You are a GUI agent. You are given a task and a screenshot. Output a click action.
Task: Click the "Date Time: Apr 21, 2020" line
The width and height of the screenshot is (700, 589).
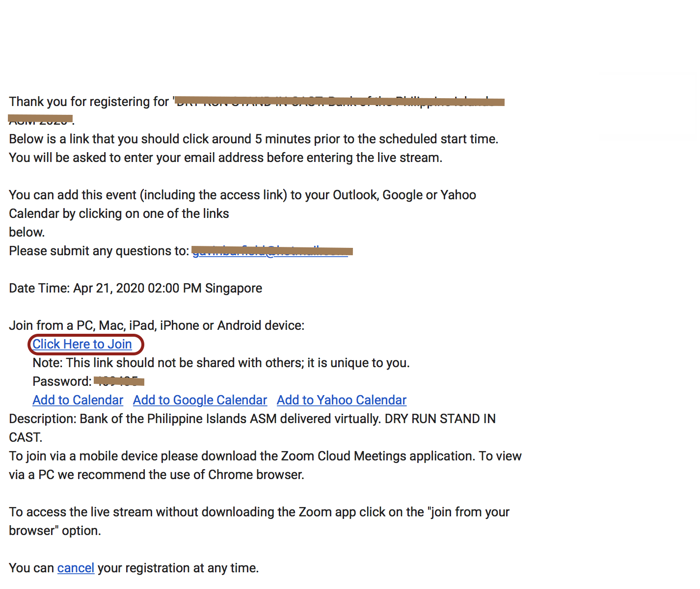click(135, 288)
